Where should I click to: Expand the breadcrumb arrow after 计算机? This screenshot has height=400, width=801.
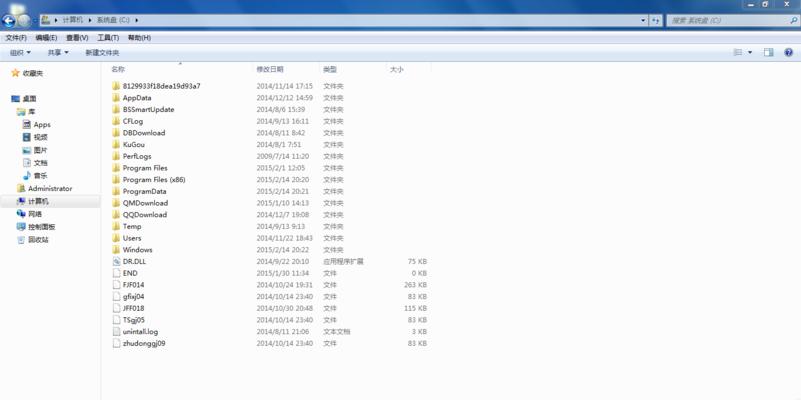pos(89,20)
